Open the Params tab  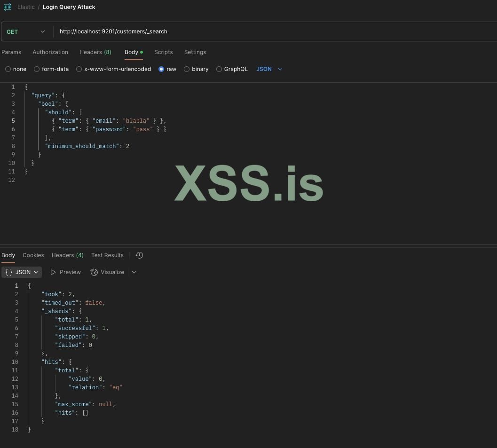[x=11, y=52]
